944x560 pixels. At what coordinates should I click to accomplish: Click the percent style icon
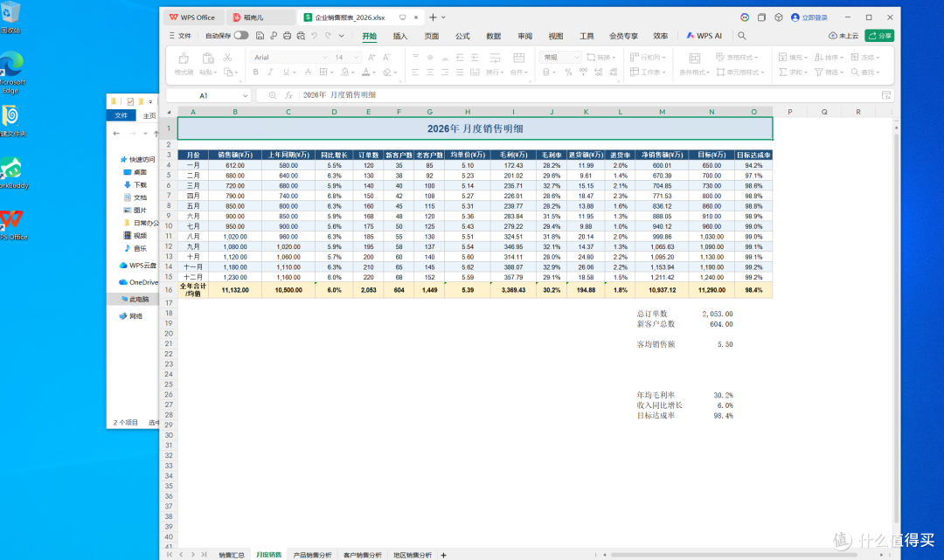[x=568, y=73]
